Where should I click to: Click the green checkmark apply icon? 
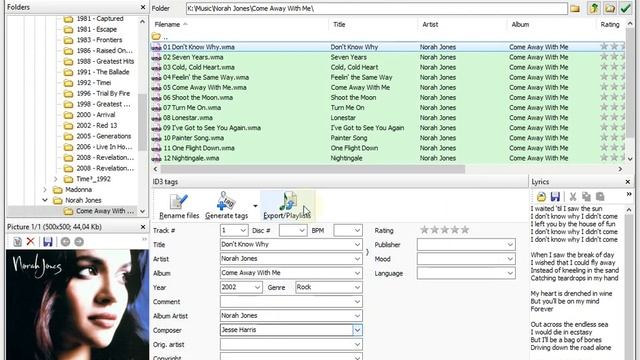point(625,8)
